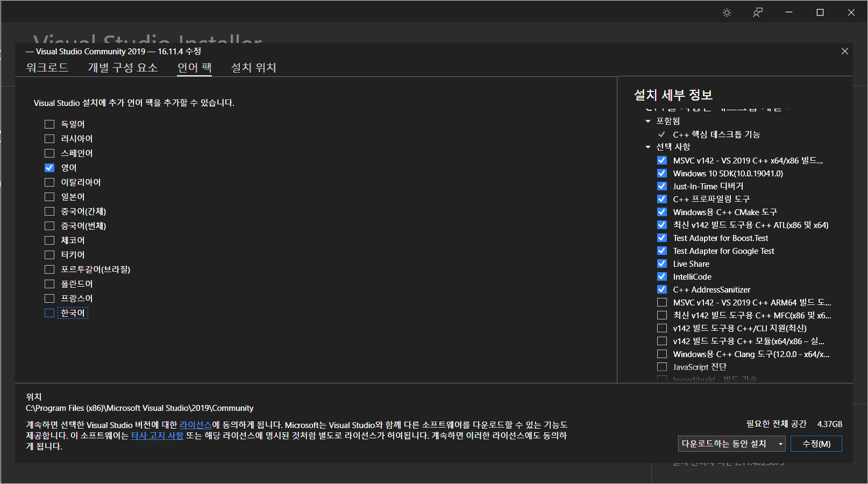Screen dimensions: 868x484
Task: Collapse the 포함됨 section
Action: click(x=648, y=121)
